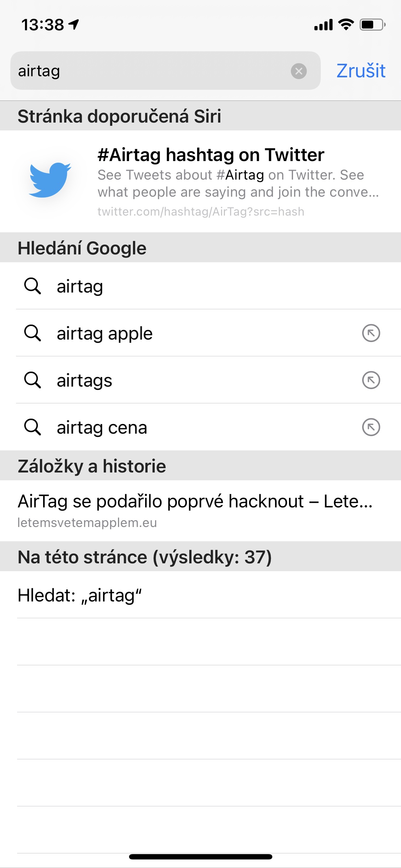Fill search with airtag cena arrow
The image size is (401, 868).
pos(371,427)
